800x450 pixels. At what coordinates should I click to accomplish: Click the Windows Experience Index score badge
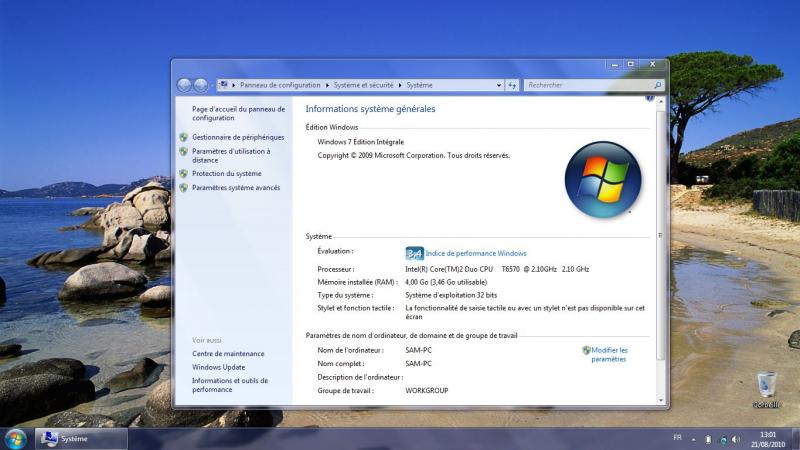pos(414,253)
